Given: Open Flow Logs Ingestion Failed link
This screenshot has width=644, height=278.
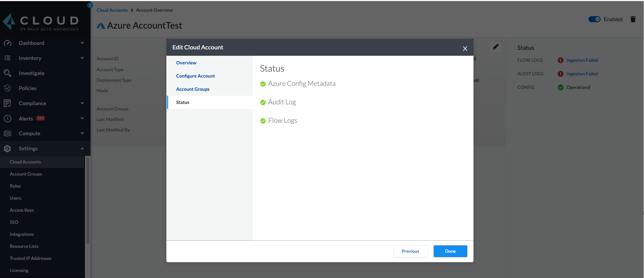Looking at the screenshot, I should click(x=582, y=60).
